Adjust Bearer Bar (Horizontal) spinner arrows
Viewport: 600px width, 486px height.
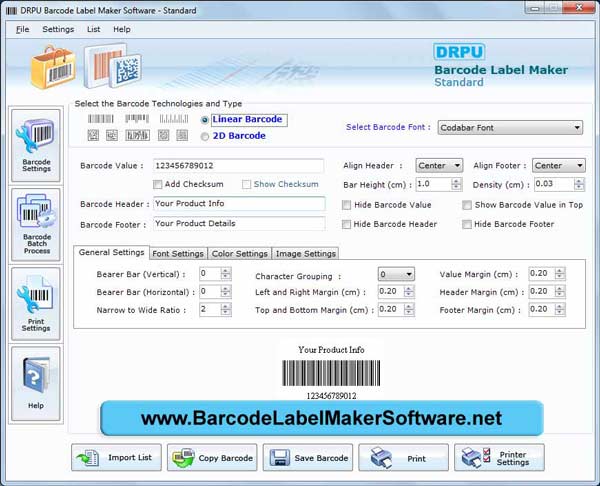[226, 292]
